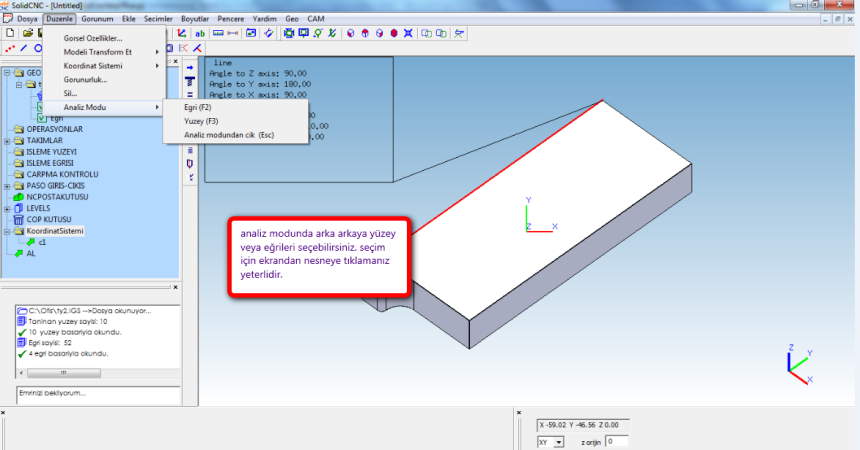Click the blue image window toolbar icon
This screenshot has width=860, height=450.
tap(251, 33)
